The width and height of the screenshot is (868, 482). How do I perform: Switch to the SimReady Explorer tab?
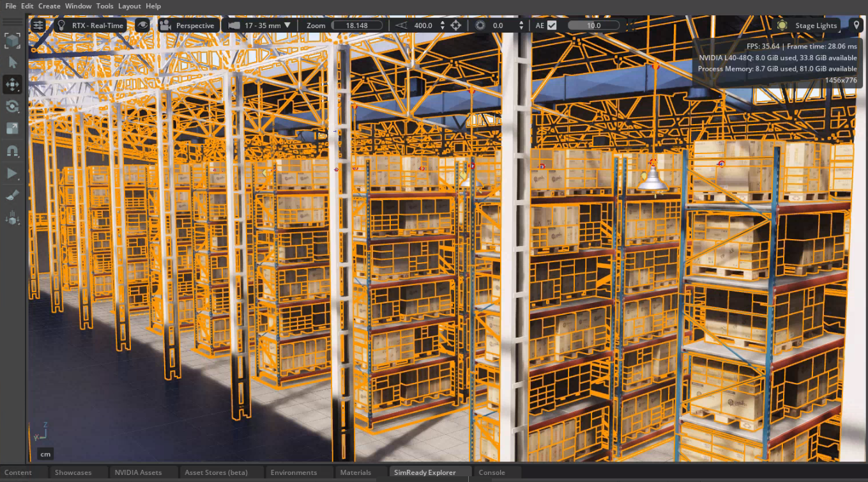click(425, 472)
